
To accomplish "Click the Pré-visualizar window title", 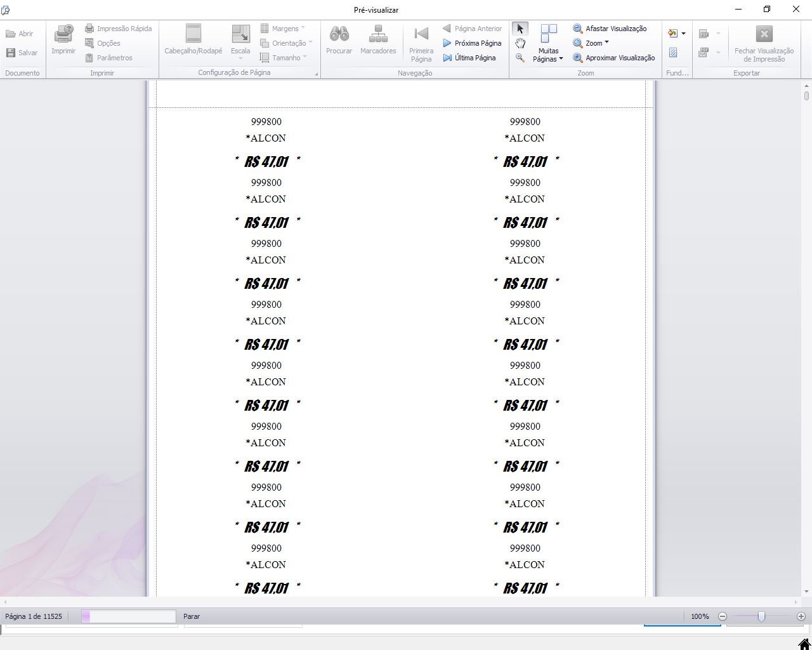I will pyautogui.click(x=376, y=10).
